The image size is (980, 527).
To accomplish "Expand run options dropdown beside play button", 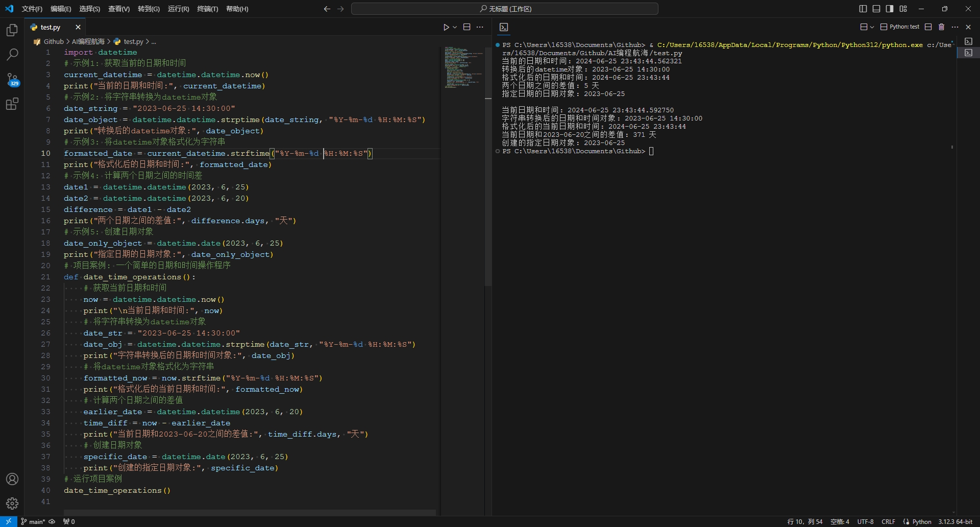I will [455, 27].
